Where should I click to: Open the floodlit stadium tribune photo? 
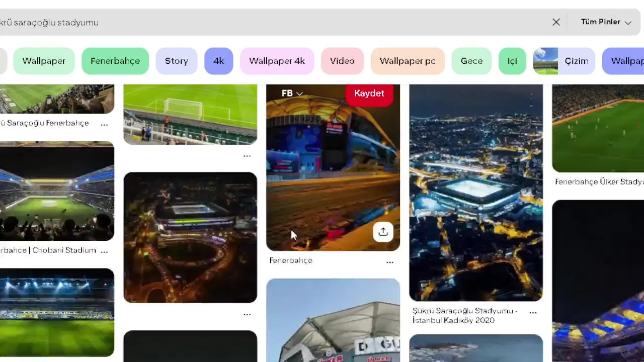(x=57, y=312)
